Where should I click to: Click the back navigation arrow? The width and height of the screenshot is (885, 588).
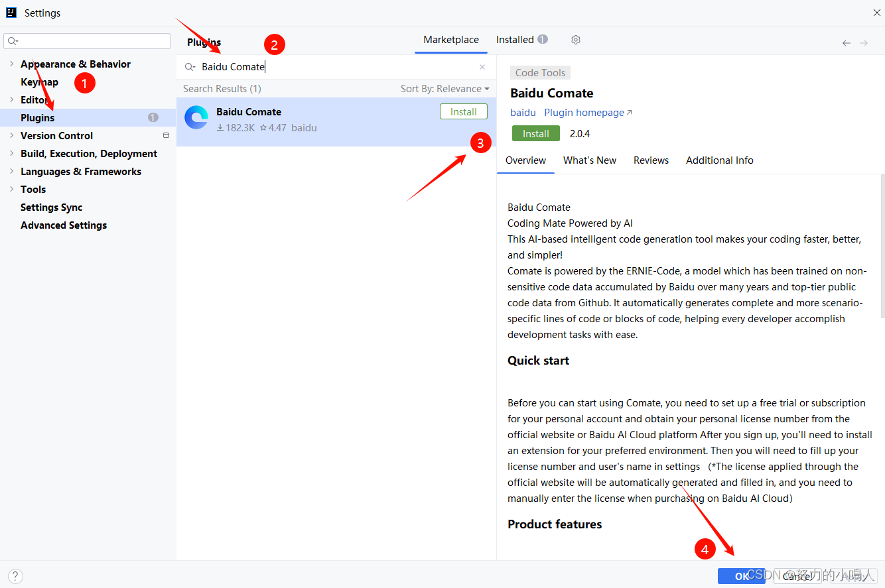point(847,43)
